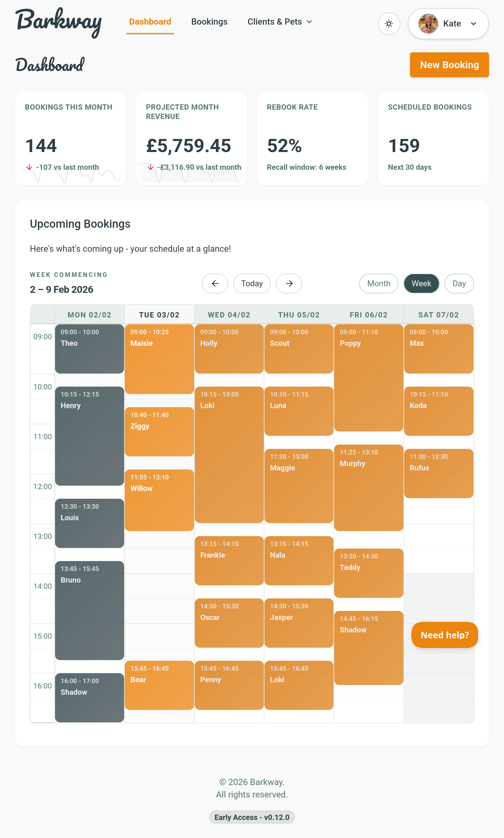Advance to next week with right arrow

(289, 283)
